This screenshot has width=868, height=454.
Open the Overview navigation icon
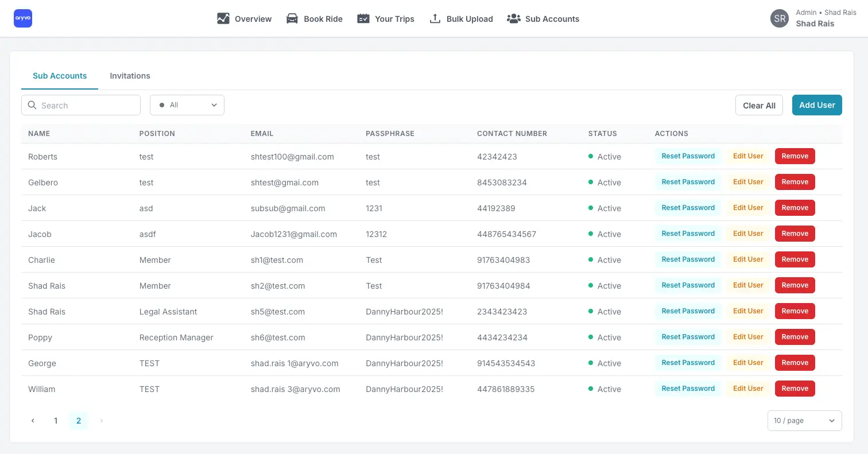[x=223, y=18]
